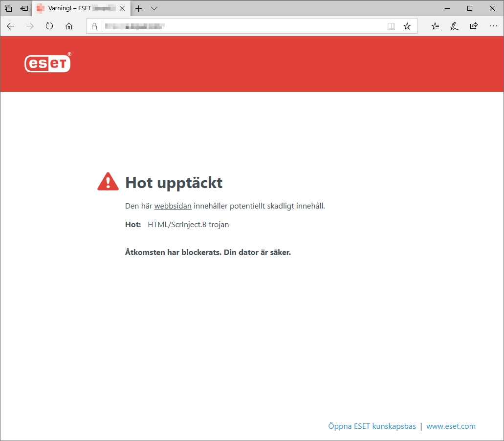Open the tab actions chevron menu
Screen dimensions: 504x441
(x=154, y=8)
